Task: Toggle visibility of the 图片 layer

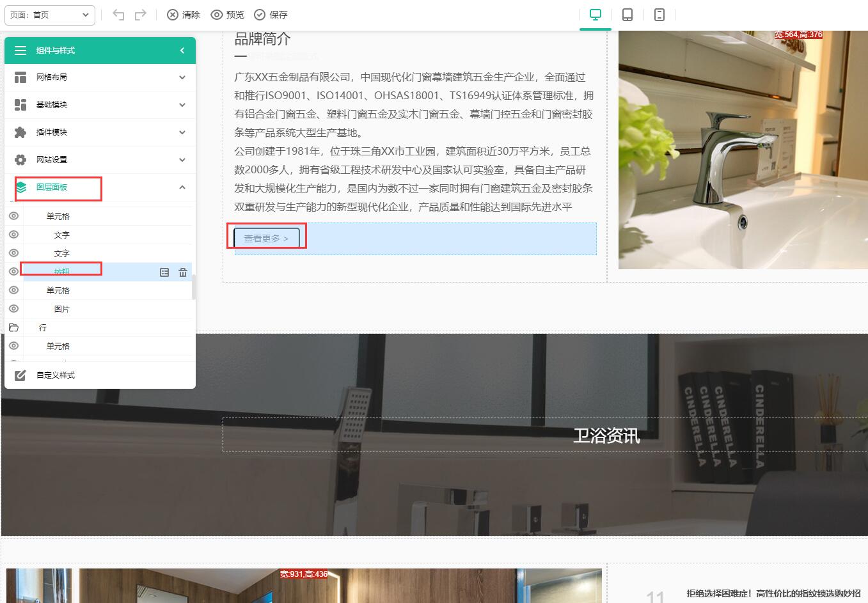Action: click(x=13, y=309)
